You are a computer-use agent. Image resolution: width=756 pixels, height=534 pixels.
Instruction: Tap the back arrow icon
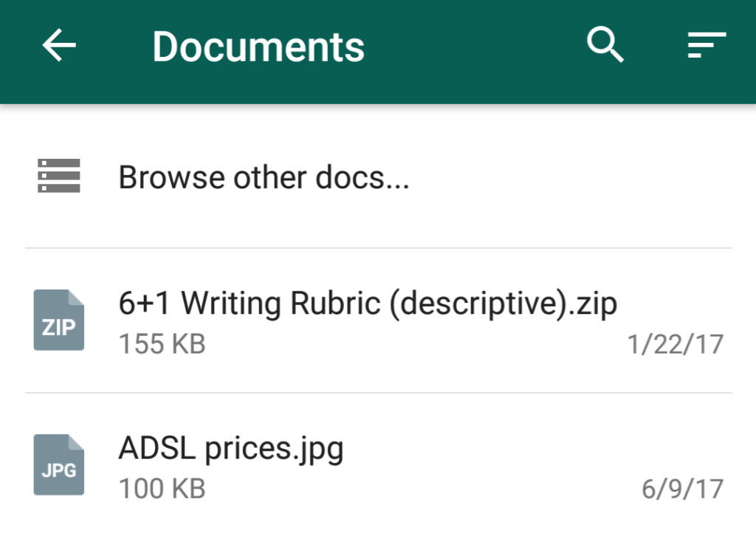click(x=59, y=45)
